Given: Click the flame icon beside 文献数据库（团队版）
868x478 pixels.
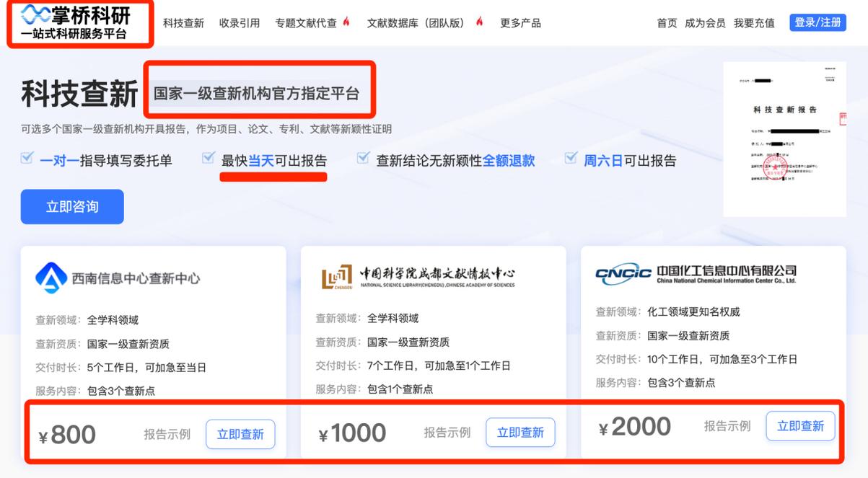Looking at the screenshot, I should (479, 22).
